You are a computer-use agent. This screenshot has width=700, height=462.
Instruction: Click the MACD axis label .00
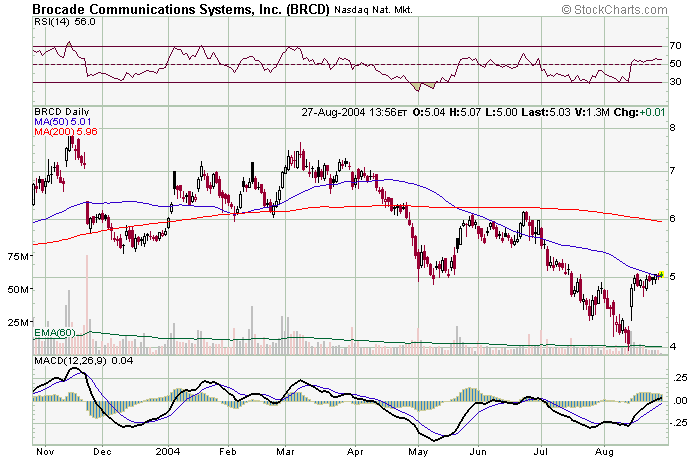(x=680, y=400)
